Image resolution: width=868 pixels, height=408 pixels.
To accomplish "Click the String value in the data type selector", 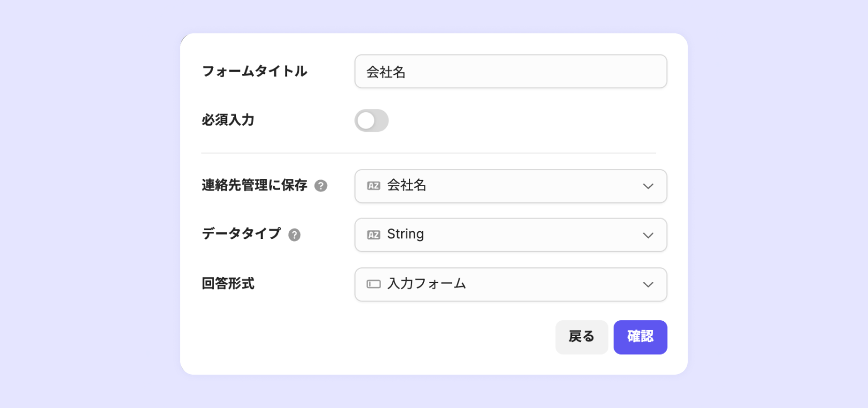I will [x=405, y=235].
